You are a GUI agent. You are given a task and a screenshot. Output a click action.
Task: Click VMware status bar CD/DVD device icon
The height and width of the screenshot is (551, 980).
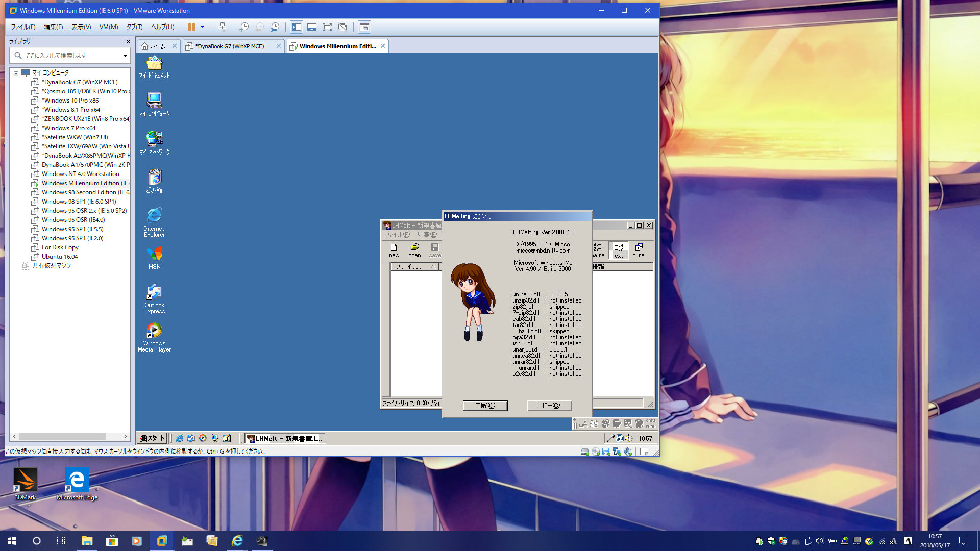596,452
